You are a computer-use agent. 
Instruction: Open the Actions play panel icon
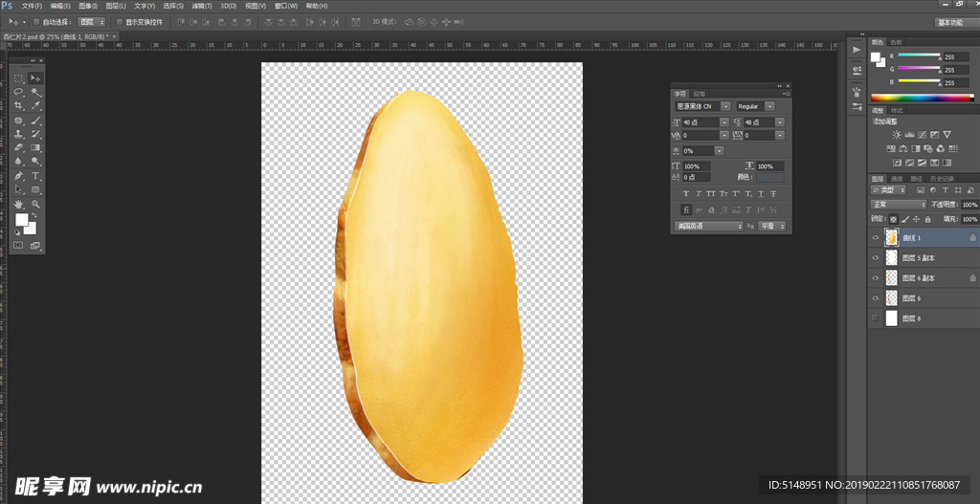pos(857,50)
